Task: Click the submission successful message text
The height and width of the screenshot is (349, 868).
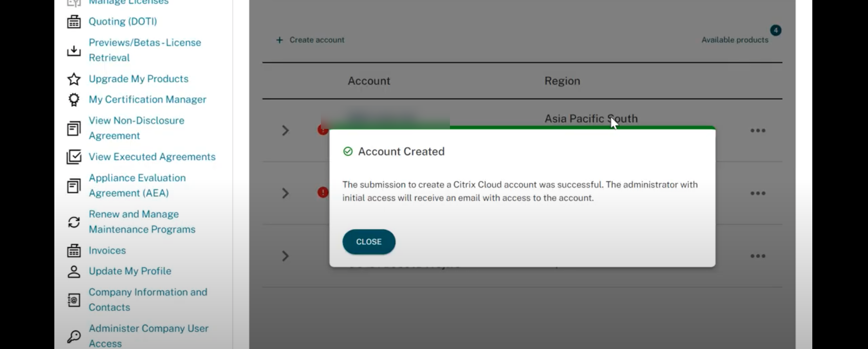Action: point(520,191)
